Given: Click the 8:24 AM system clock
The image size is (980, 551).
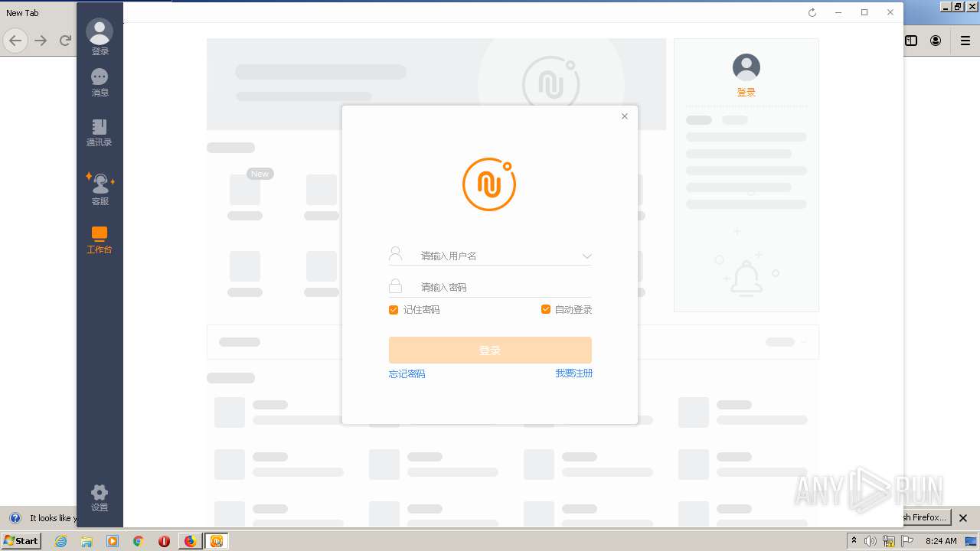Looking at the screenshot, I should (x=941, y=541).
